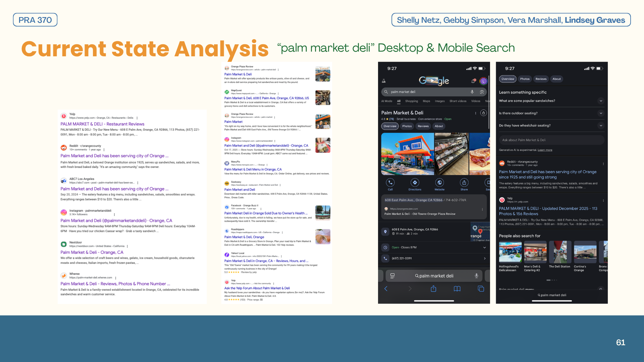Open the Nextdoor 'Palm Market & Deli - Orange, CA' link
Image resolution: width=644 pixels, height=362 pixels.
[x=92, y=252]
